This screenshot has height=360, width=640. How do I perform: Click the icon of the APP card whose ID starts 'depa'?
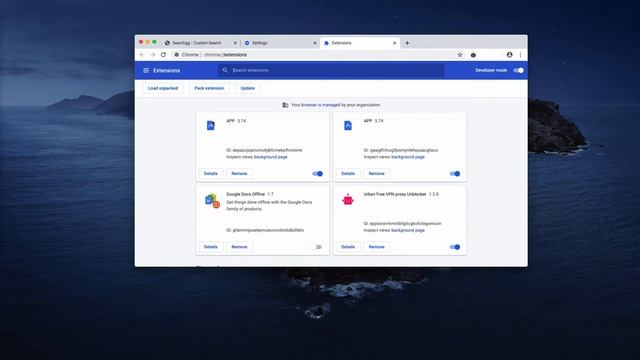[x=211, y=126]
